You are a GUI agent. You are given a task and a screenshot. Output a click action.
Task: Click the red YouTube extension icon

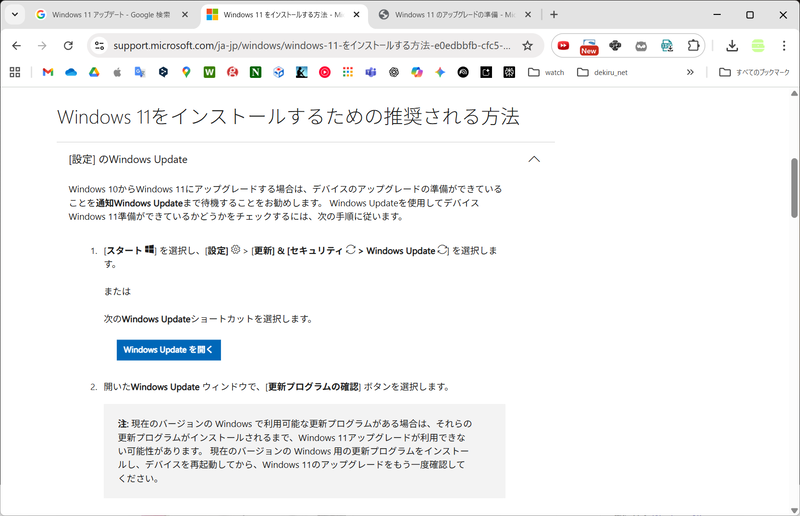point(563,46)
